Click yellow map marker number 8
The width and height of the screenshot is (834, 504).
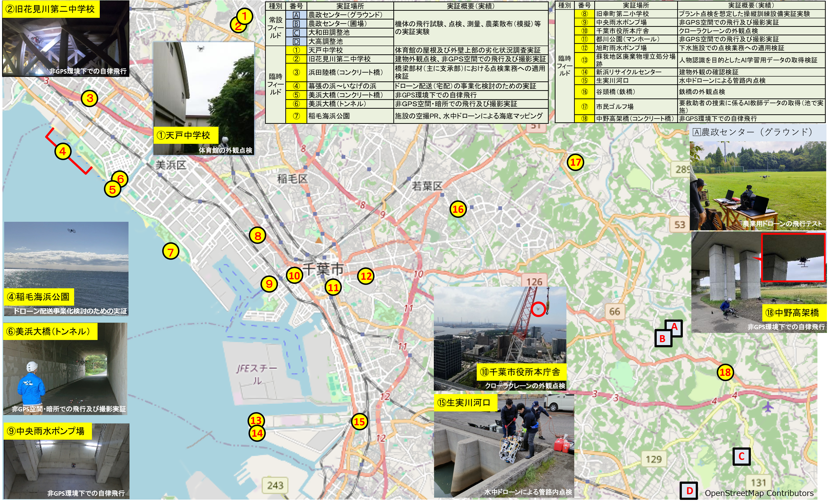(x=258, y=235)
